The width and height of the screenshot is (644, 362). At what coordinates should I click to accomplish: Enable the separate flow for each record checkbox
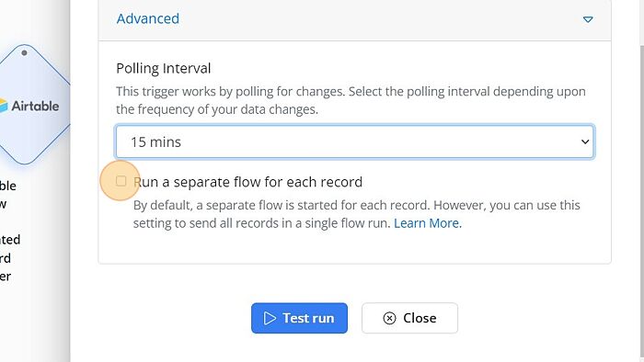121,181
